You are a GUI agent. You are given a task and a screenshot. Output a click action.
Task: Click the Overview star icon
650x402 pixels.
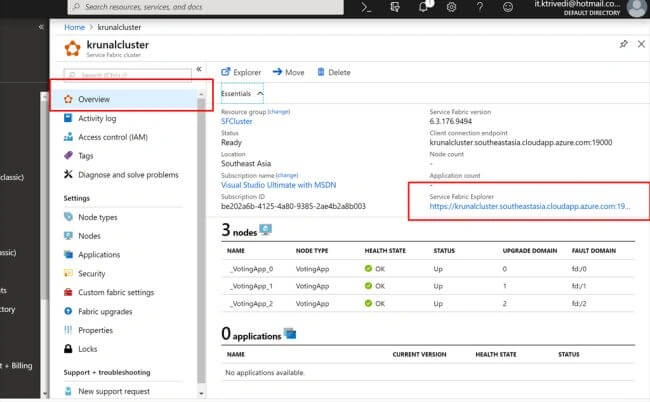[x=68, y=99]
